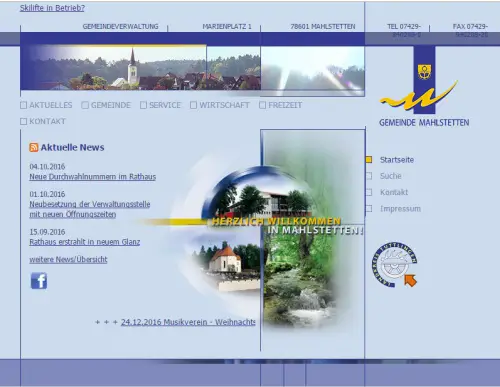Open the KONTAKT item under the menu

click(x=43, y=121)
